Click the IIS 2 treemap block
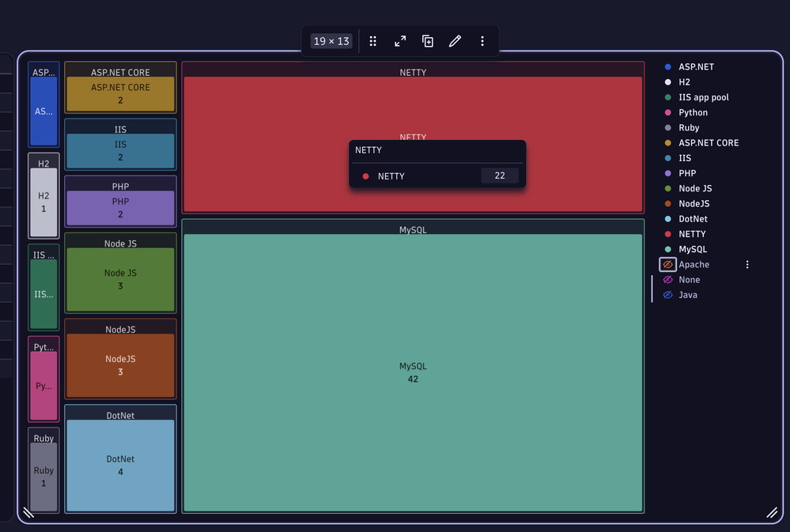 click(120, 151)
